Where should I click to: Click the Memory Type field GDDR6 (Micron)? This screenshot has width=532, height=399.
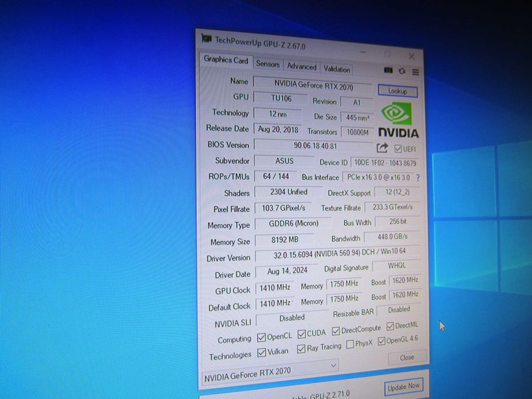click(x=293, y=223)
